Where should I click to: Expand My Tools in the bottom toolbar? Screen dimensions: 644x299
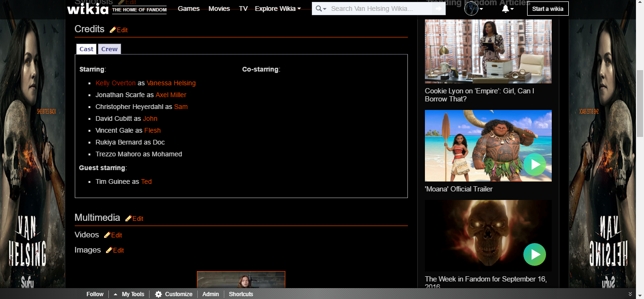129,294
